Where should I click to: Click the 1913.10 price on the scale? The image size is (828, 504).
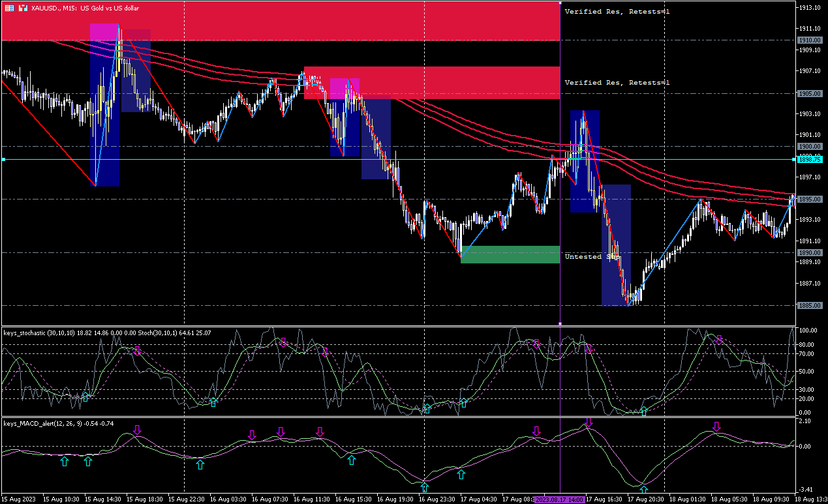tap(810, 8)
